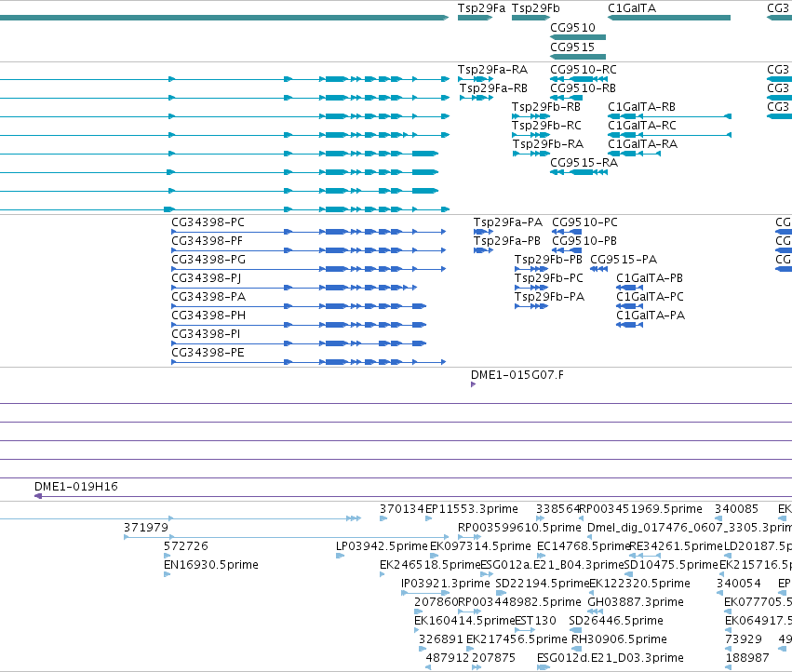Select C1GalTA-RB transcript label
The width and height of the screenshot is (792, 672).
coord(641,107)
